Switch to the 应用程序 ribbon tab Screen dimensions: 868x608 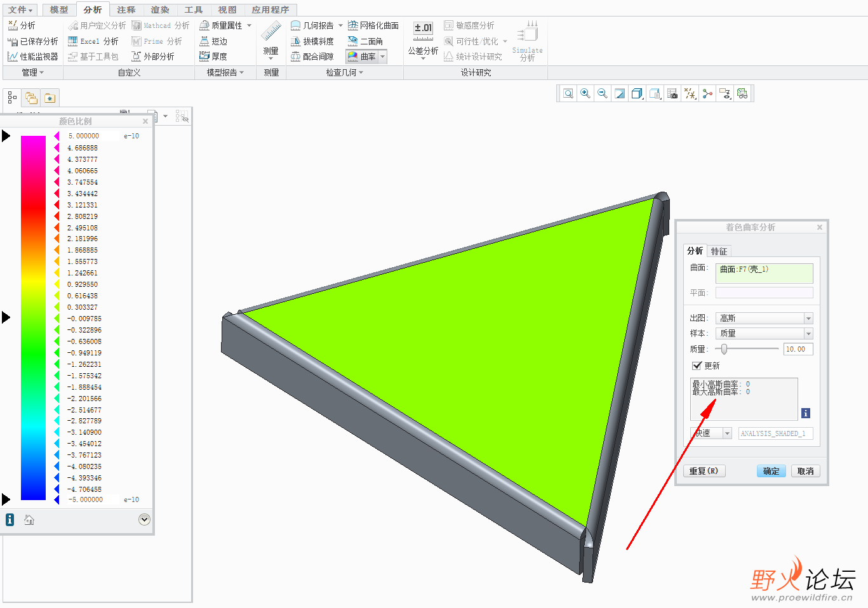coord(270,10)
